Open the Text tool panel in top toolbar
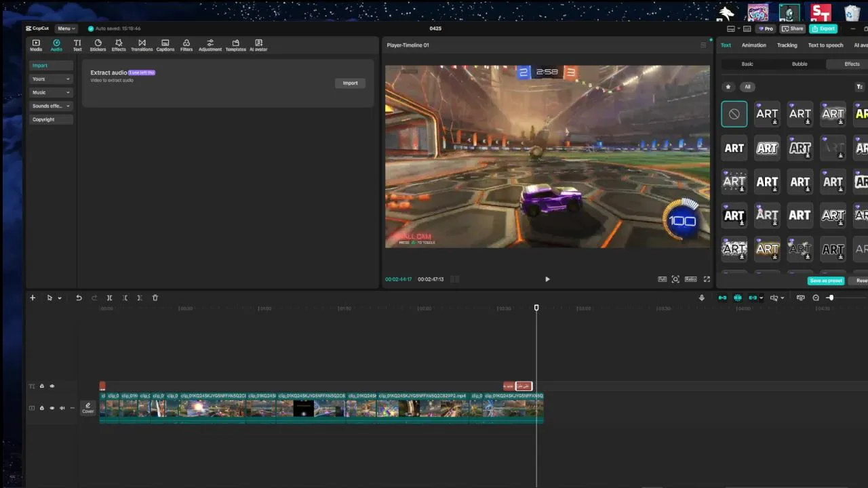This screenshot has height=488, width=868. [77, 45]
